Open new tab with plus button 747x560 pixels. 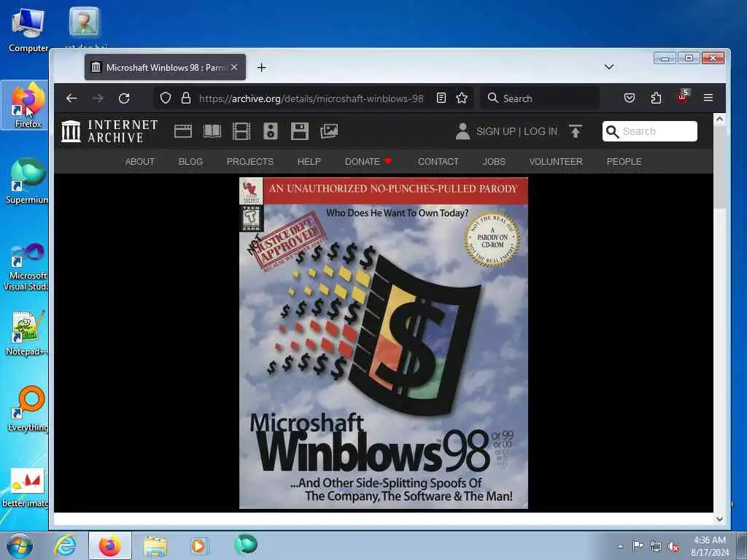pos(261,68)
